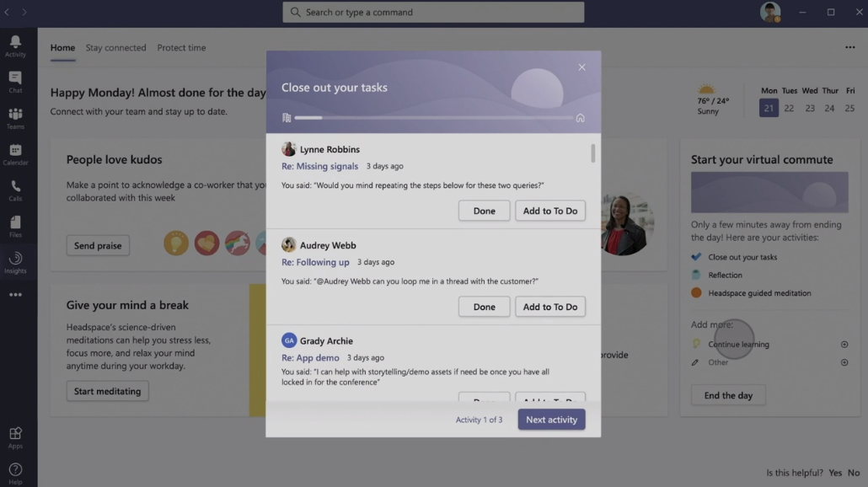868x487 pixels.
Task: Answer No to Is this helpful
Action: click(x=854, y=473)
